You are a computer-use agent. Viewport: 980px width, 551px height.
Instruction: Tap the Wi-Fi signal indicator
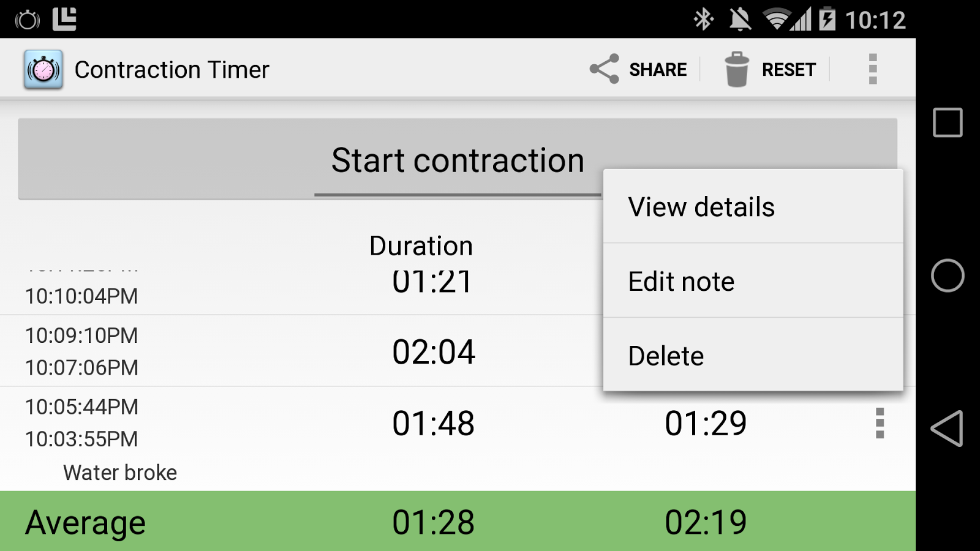point(778,19)
